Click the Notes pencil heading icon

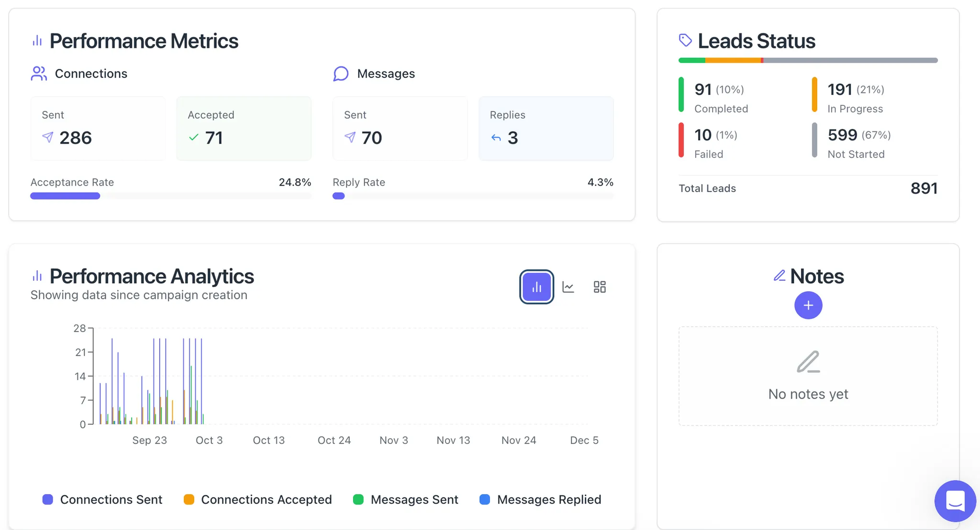tap(779, 276)
